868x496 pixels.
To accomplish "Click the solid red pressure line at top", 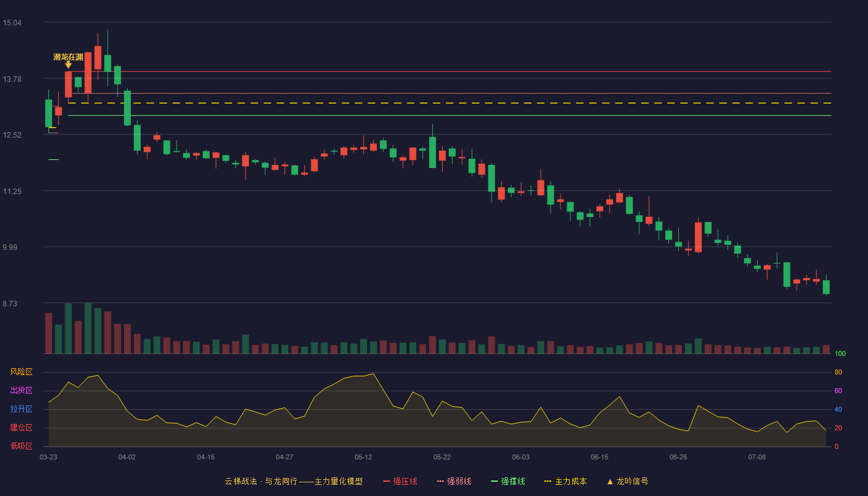I will [x=449, y=72].
